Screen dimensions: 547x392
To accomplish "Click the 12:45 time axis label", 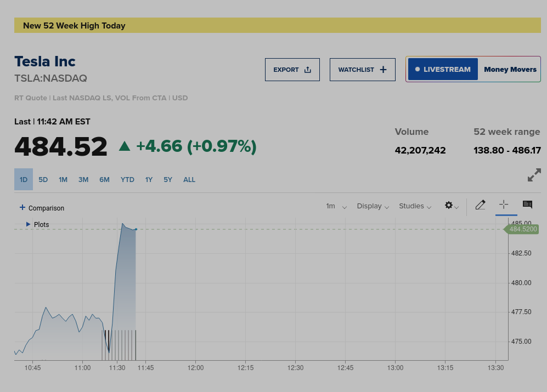I will (x=345, y=368).
